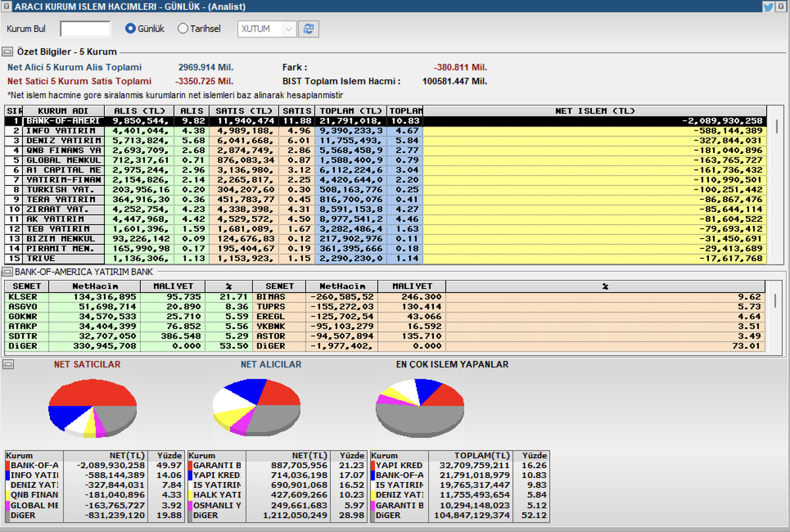Click the ASGYO stock cell
Screen dimensions: 790x532
coord(27,307)
